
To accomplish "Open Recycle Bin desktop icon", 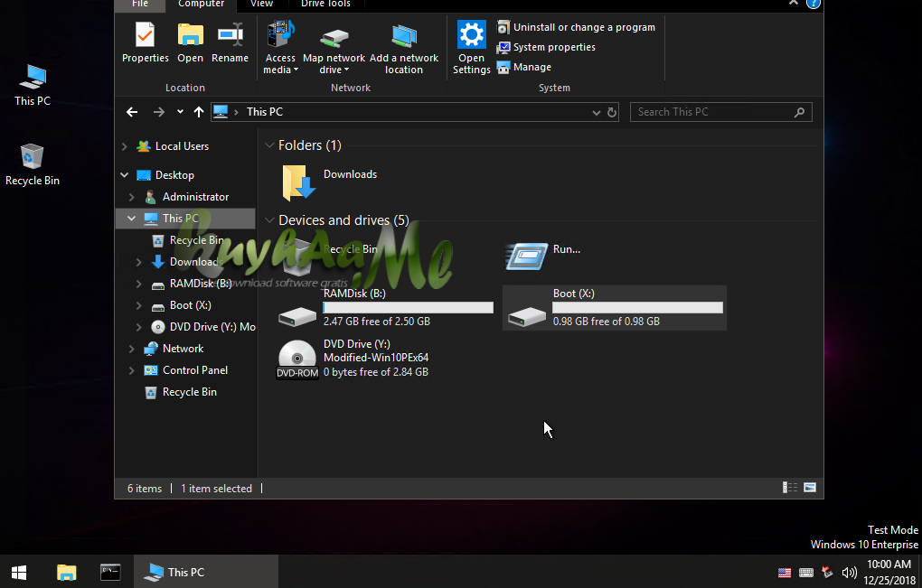I will (x=33, y=165).
